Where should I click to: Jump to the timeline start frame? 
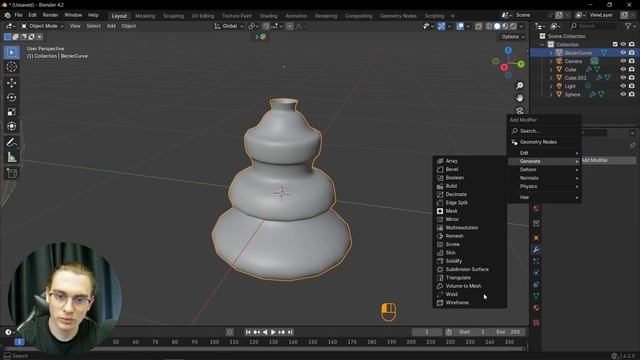pyautogui.click(x=248, y=332)
